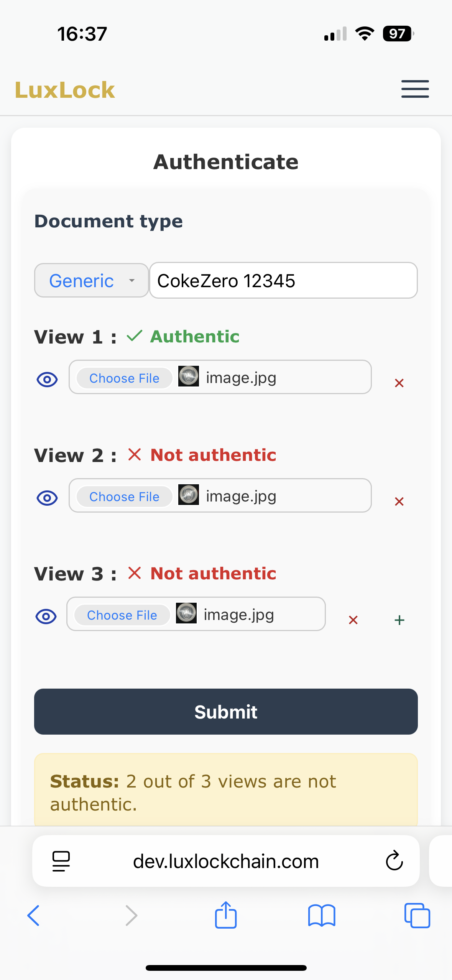Open the hamburger navigation menu
The height and width of the screenshot is (980, 452).
[x=415, y=89]
